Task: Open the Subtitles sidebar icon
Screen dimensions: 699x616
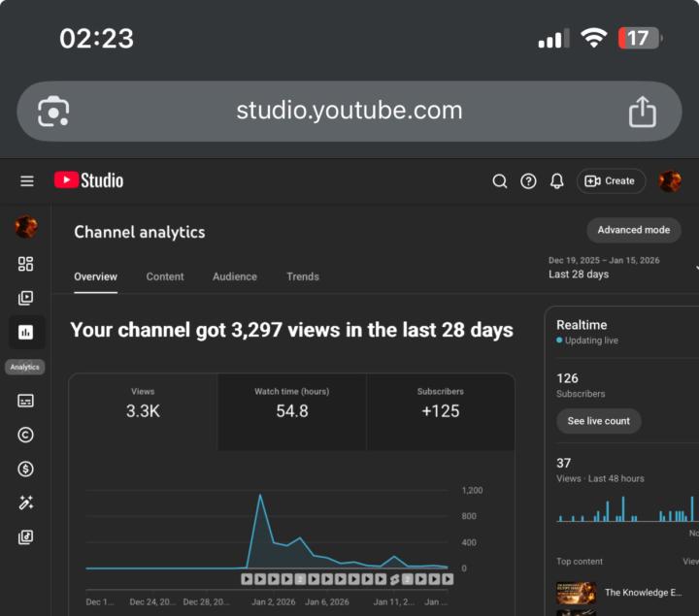Action: coord(25,401)
